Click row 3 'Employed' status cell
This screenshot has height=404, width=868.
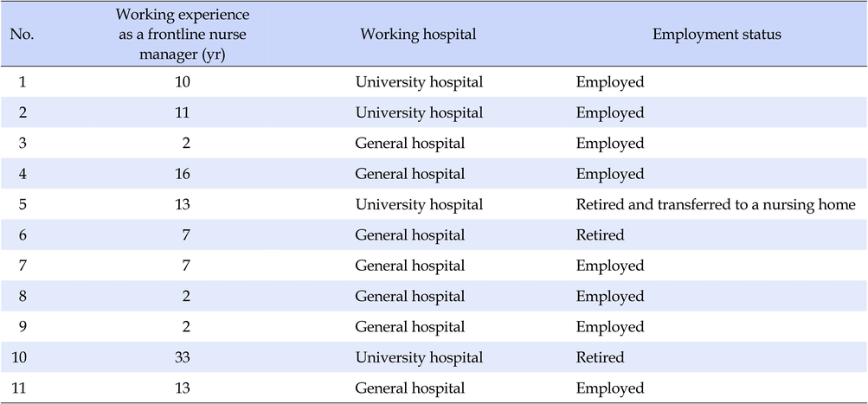(x=610, y=144)
